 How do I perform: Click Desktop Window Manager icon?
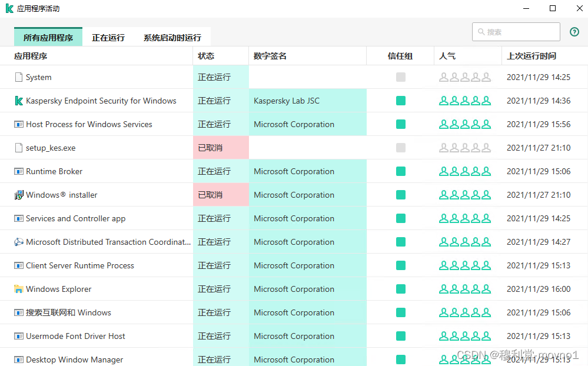coord(18,360)
